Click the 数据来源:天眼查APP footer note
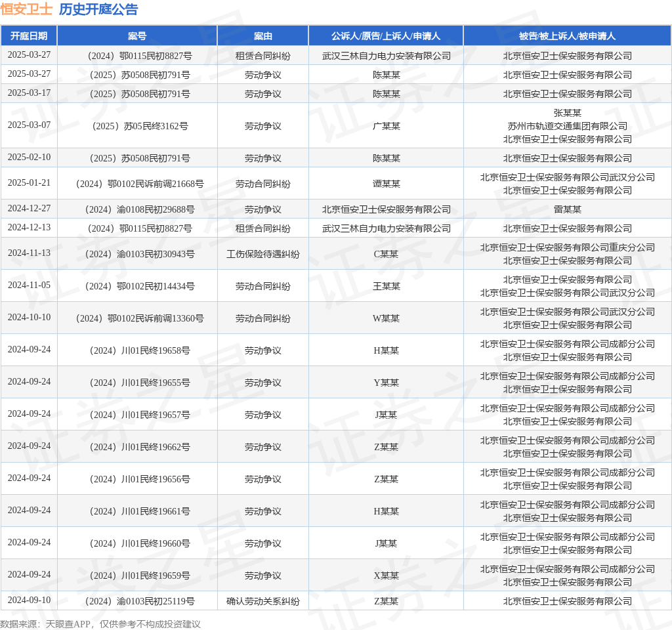 pyautogui.click(x=100, y=624)
